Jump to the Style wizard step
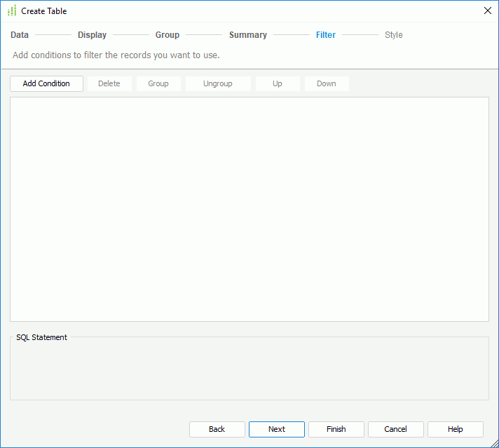This screenshot has height=448, width=499. (x=394, y=35)
